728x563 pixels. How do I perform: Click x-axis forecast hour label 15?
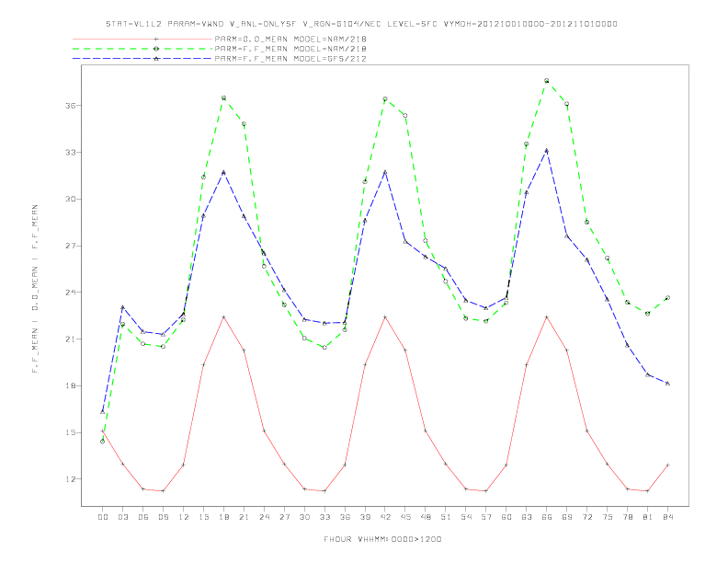coord(203,517)
